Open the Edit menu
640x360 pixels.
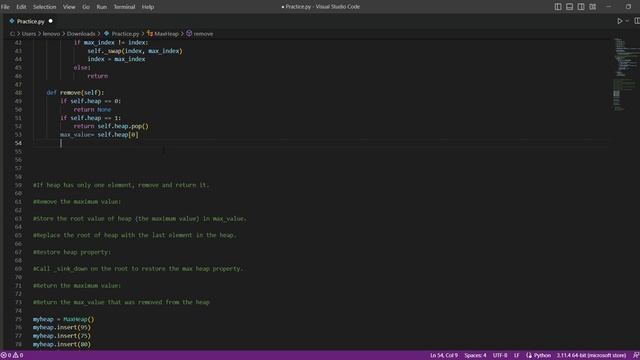click(x=21, y=7)
